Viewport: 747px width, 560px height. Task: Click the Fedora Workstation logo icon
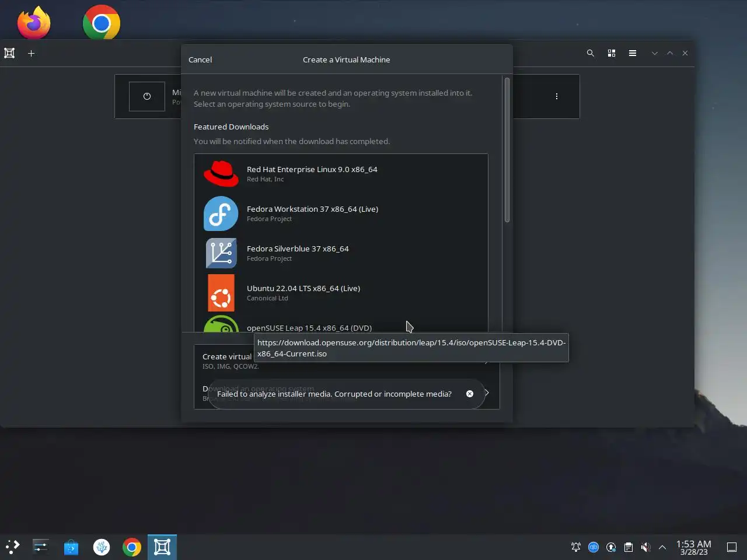[x=221, y=213]
